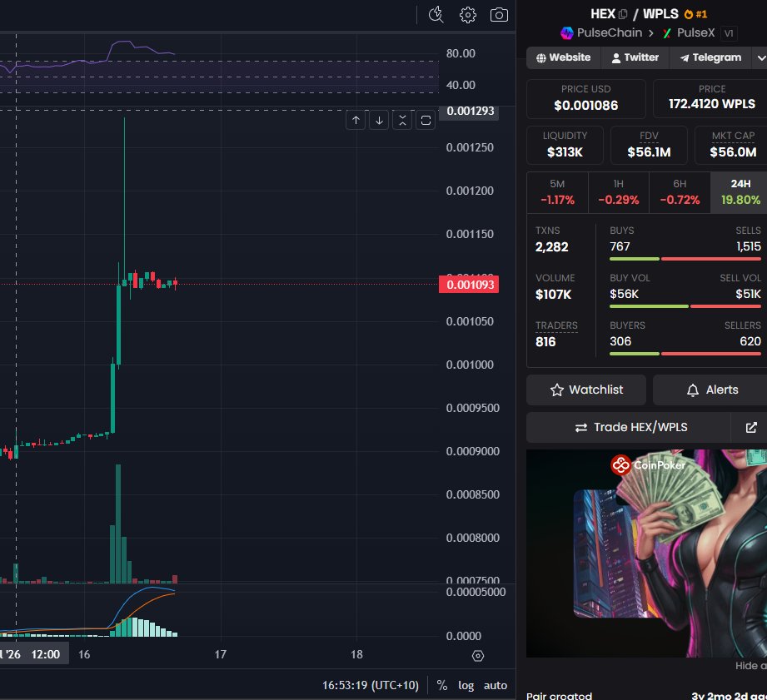Open the CoinPoker advertisement
Image resolution: width=767 pixels, height=700 pixels.
647,554
